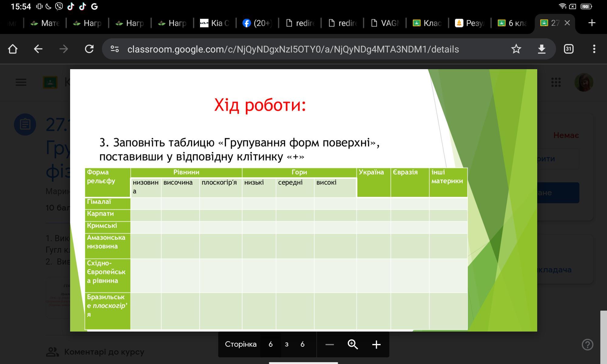Zoom out with the minus button
The width and height of the screenshot is (607, 364).
(329, 344)
